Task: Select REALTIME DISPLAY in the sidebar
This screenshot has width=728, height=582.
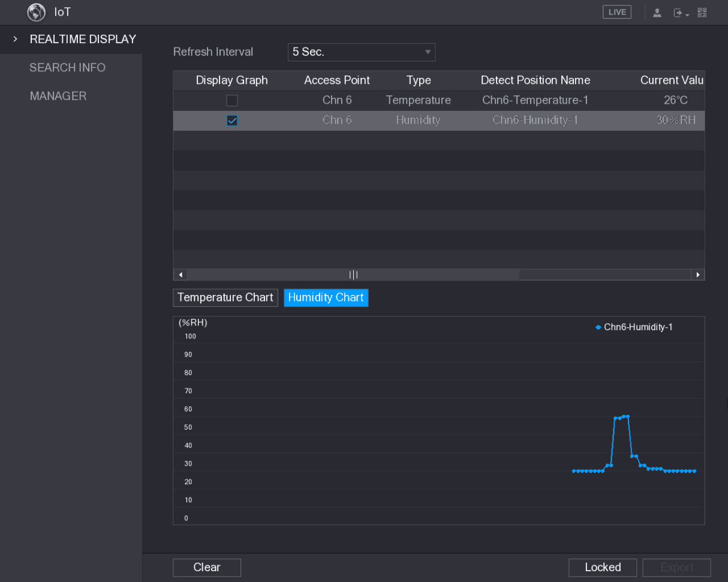Action: click(x=83, y=40)
